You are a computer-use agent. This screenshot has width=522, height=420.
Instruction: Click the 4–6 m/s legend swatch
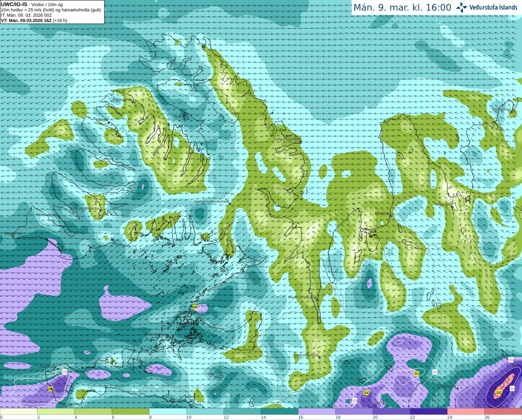pos(93,411)
